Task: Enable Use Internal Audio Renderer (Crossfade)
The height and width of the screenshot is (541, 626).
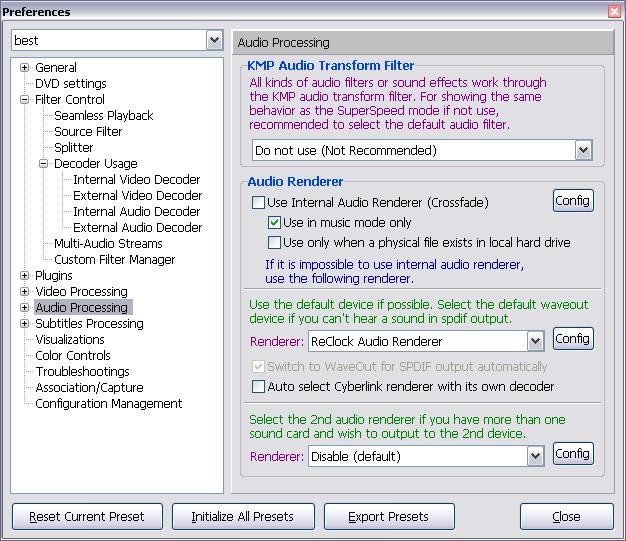Action: tap(259, 203)
